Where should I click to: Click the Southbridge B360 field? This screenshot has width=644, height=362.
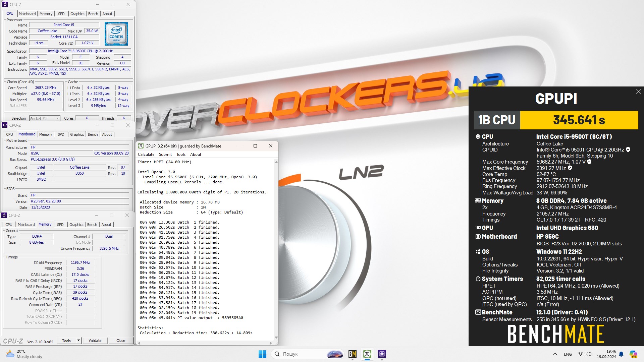tap(79, 173)
